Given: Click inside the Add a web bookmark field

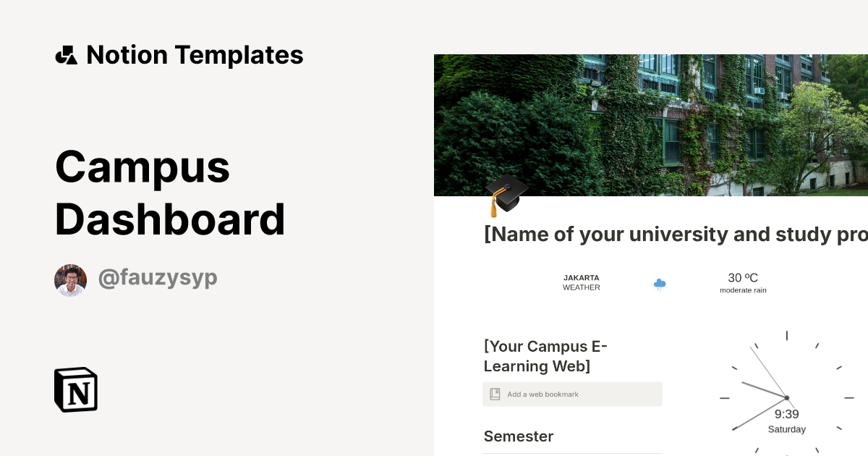Looking at the screenshot, I should tap(572, 394).
